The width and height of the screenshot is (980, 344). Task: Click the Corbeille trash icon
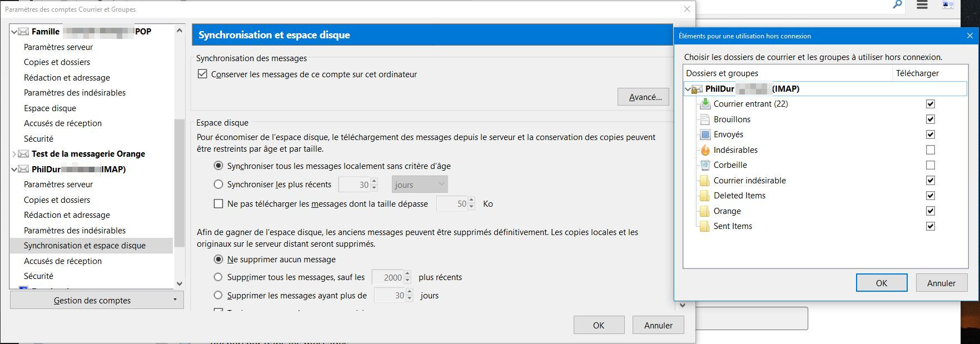[x=705, y=165]
